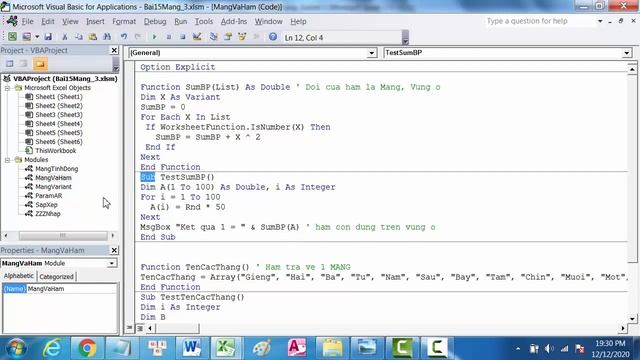Open Microsoft Word from the taskbar
This screenshot has width=640, height=360.
point(192,348)
